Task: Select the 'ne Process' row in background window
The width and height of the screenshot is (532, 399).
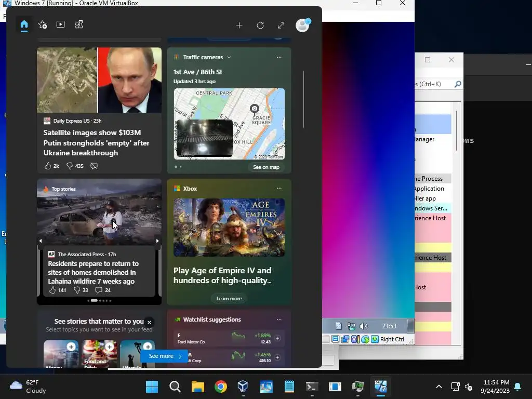Action: (433, 179)
